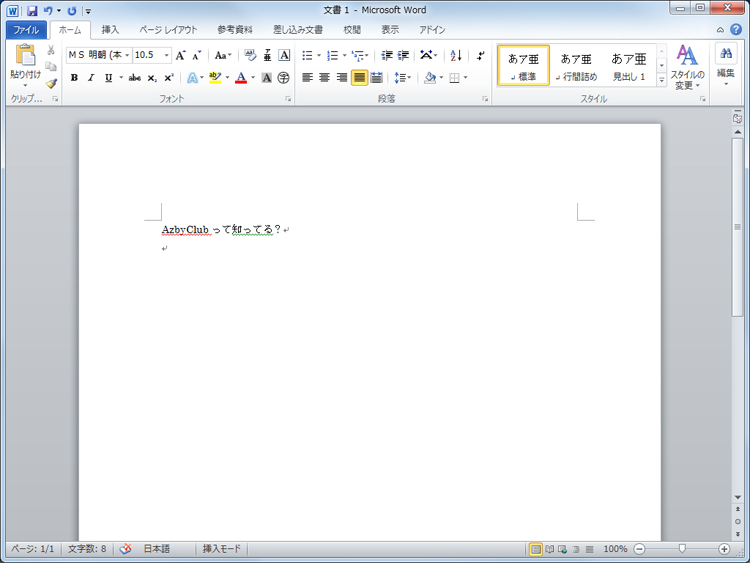This screenshot has width=750, height=563.
Task: Click the proofing error status icon
Action: 125,549
